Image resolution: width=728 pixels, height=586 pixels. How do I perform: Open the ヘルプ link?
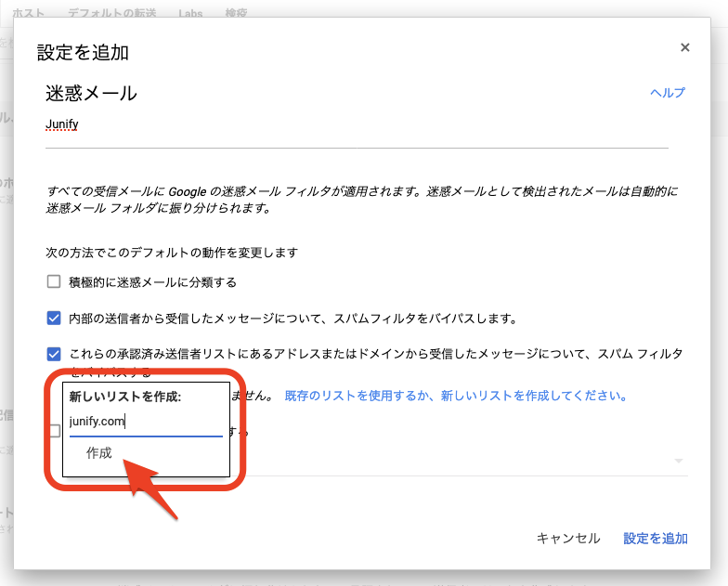tap(667, 93)
